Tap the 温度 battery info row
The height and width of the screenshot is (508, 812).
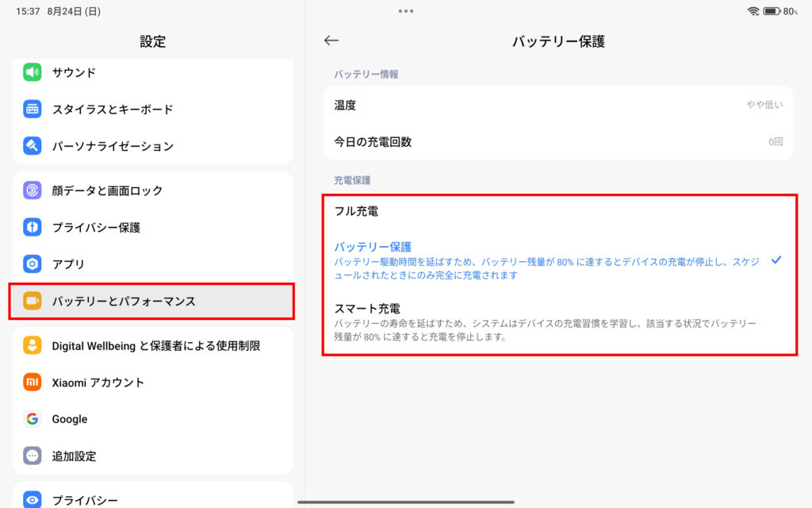pos(555,104)
